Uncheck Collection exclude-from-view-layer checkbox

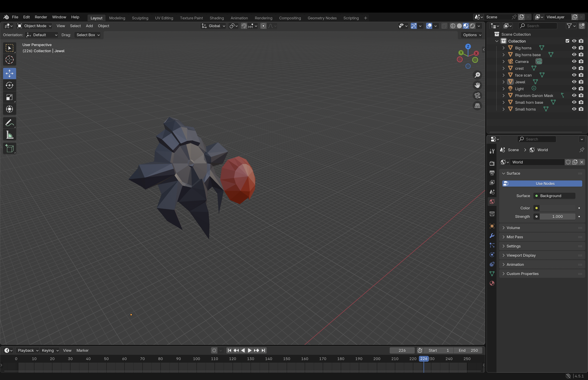(567, 41)
